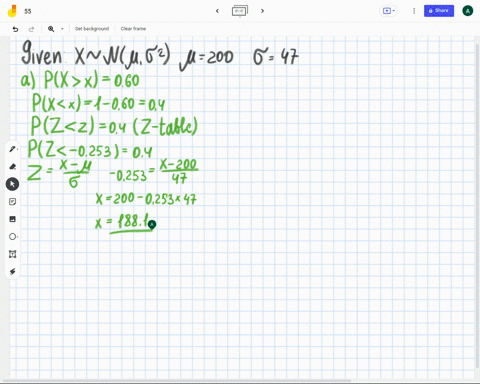Click Clear frame

[x=133, y=29]
